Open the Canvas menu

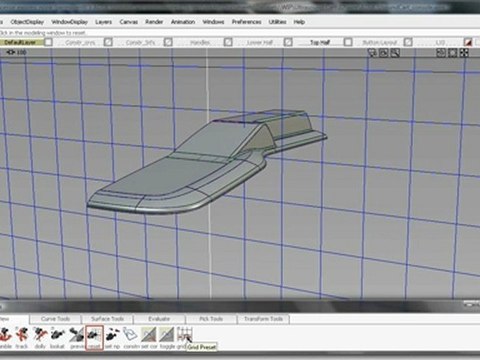(129, 22)
